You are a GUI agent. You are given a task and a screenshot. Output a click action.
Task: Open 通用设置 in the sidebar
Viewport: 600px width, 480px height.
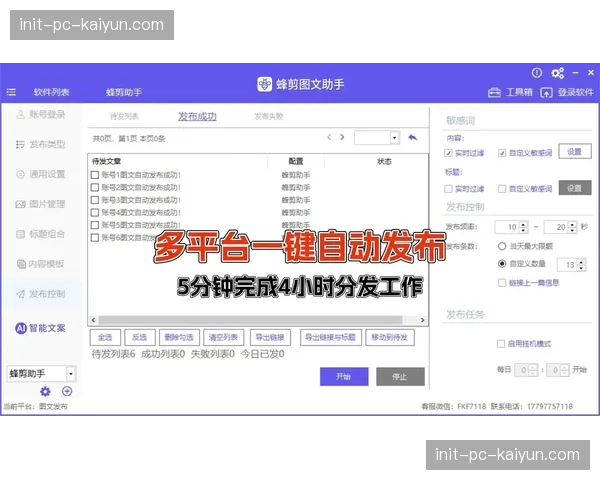[x=41, y=174]
